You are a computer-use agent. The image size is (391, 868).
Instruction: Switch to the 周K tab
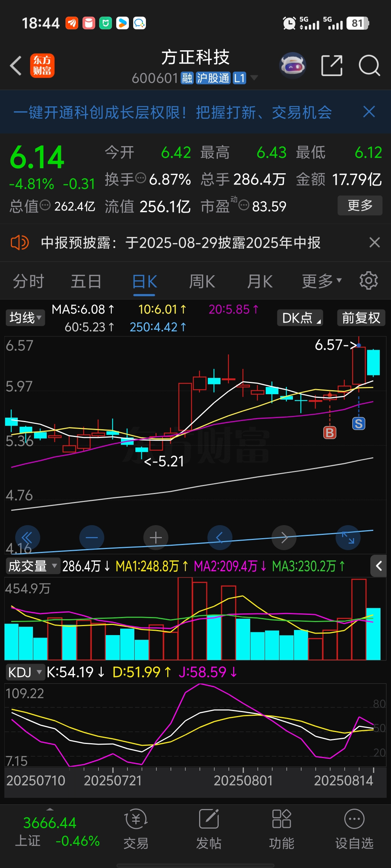tap(202, 281)
